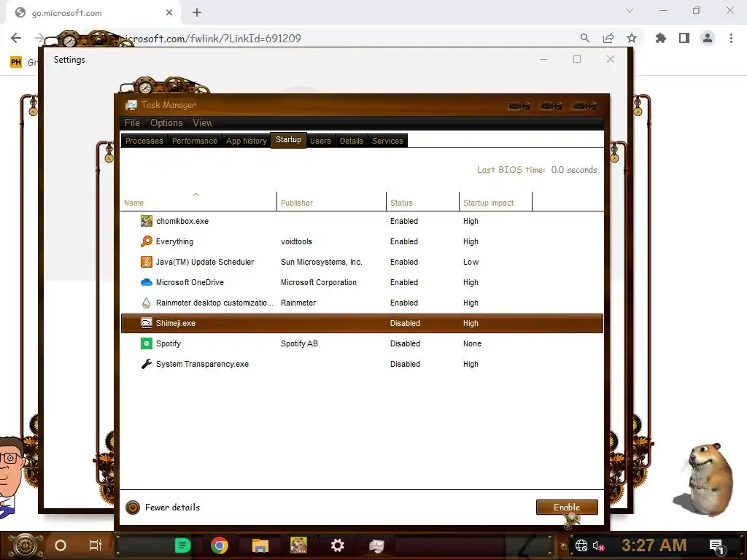Open the steampunk Start button on taskbar

coord(26,545)
